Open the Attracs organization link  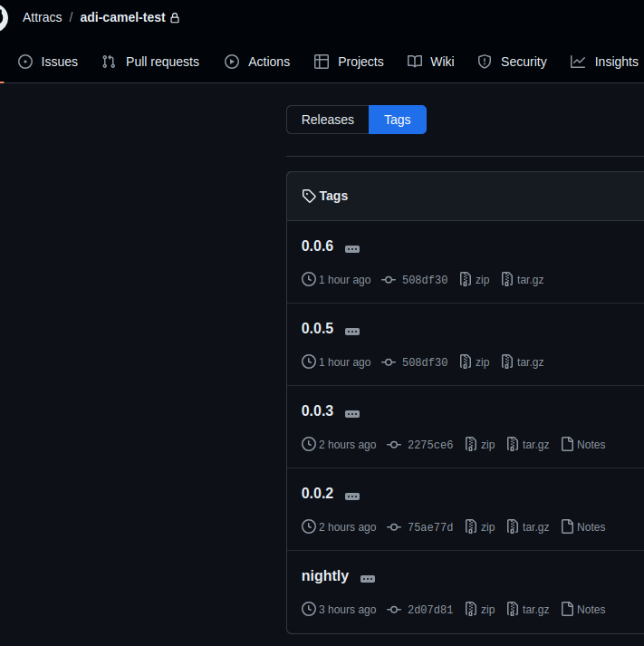tap(42, 17)
